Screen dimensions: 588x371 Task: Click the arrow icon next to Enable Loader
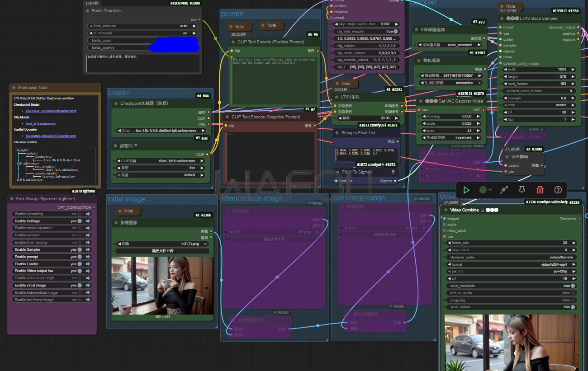88,264
